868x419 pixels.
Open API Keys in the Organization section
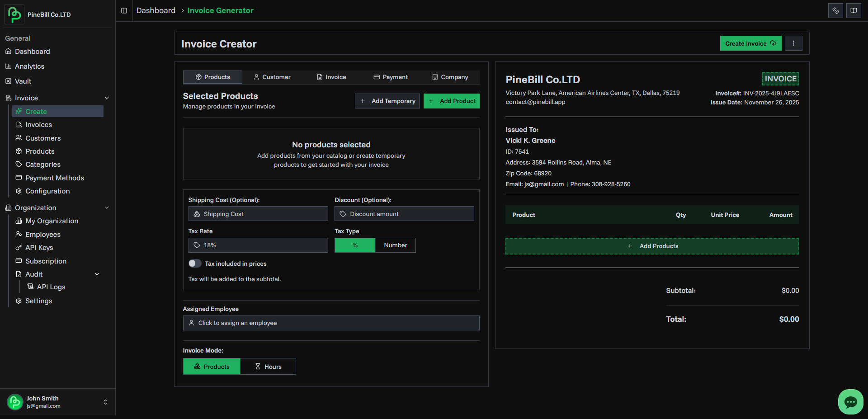(39, 248)
